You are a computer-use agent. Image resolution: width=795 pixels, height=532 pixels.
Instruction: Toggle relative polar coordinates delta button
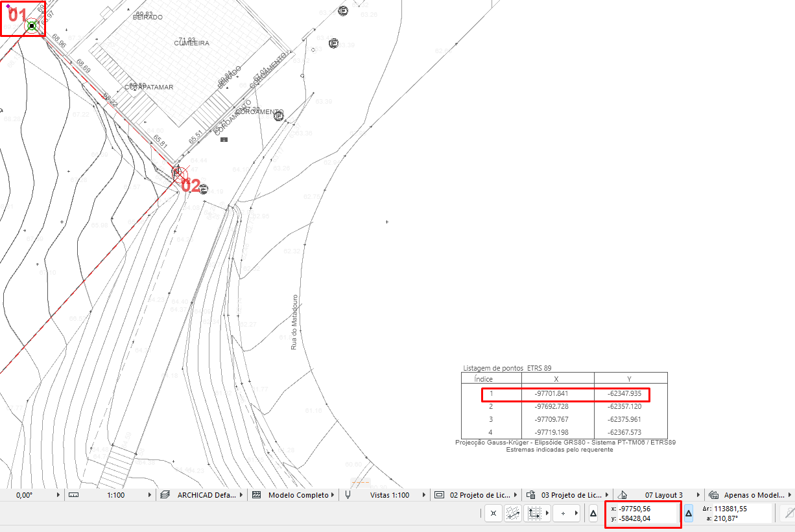(x=689, y=513)
